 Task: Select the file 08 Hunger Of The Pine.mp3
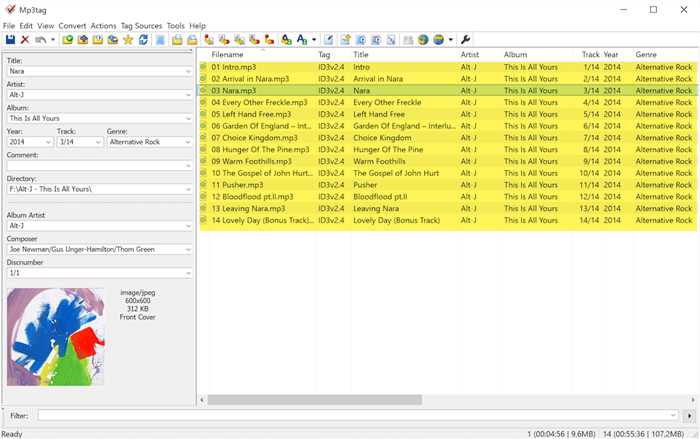pyautogui.click(x=260, y=150)
